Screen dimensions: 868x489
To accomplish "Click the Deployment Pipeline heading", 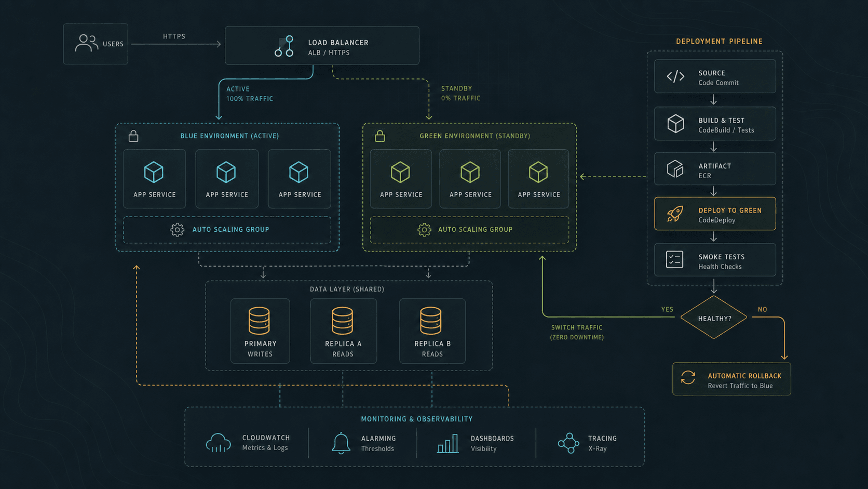I will coord(719,42).
